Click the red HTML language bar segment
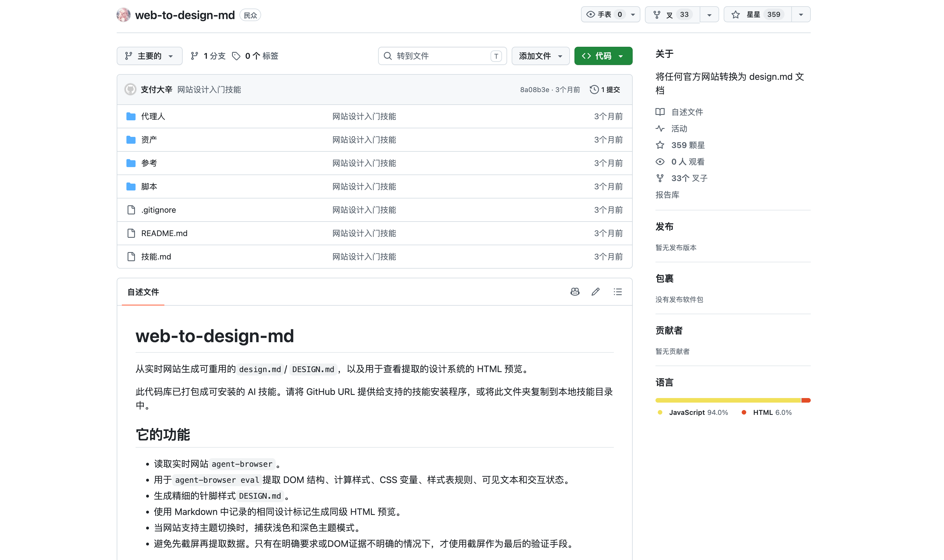The image size is (944, 560). 806,400
